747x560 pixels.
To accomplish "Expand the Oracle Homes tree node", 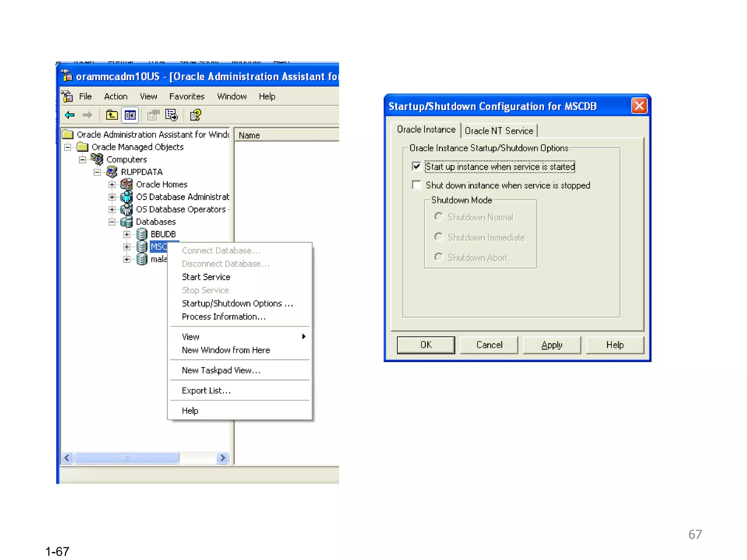I will click(x=112, y=184).
